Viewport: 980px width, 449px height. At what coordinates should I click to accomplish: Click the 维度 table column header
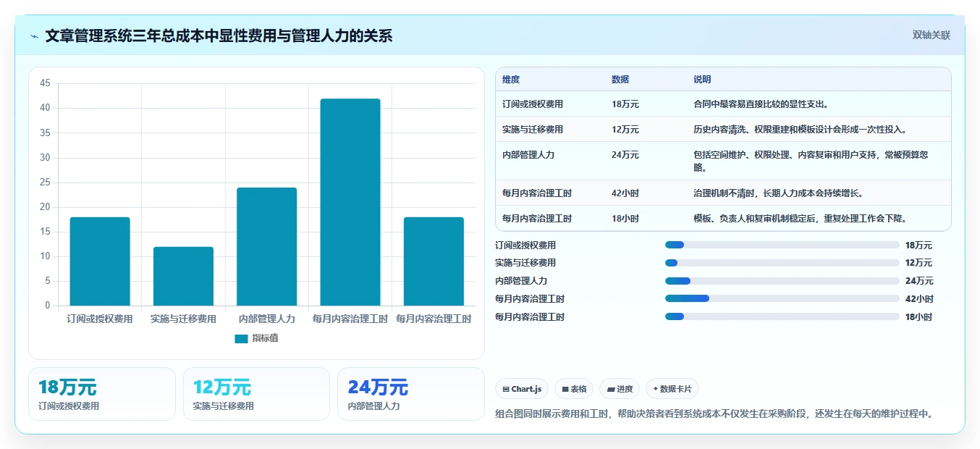pyautogui.click(x=511, y=80)
